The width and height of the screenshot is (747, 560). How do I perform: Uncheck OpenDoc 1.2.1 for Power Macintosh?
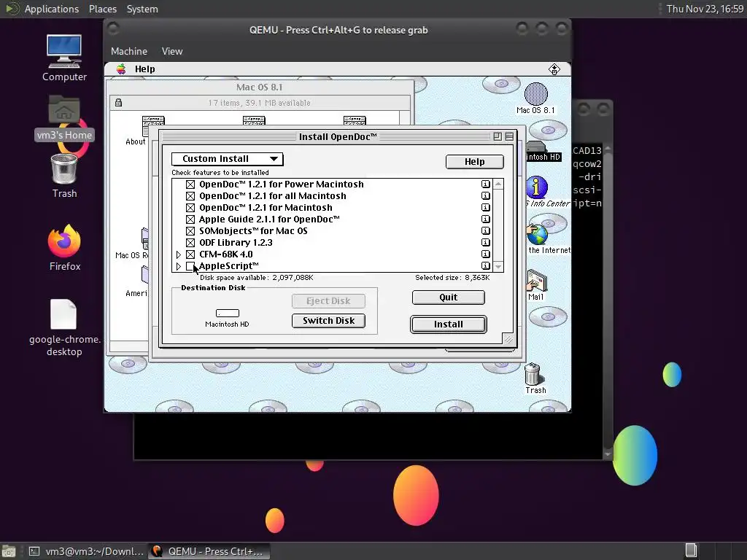click(x=190, y=184)
